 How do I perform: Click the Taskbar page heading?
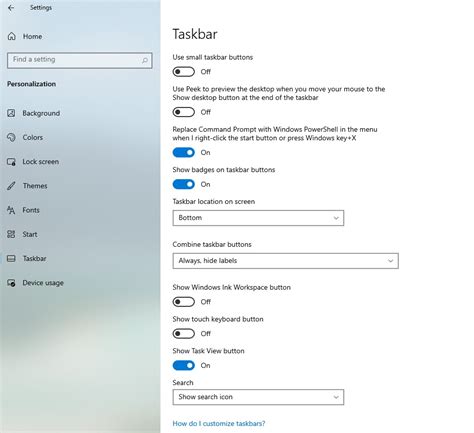195,34
